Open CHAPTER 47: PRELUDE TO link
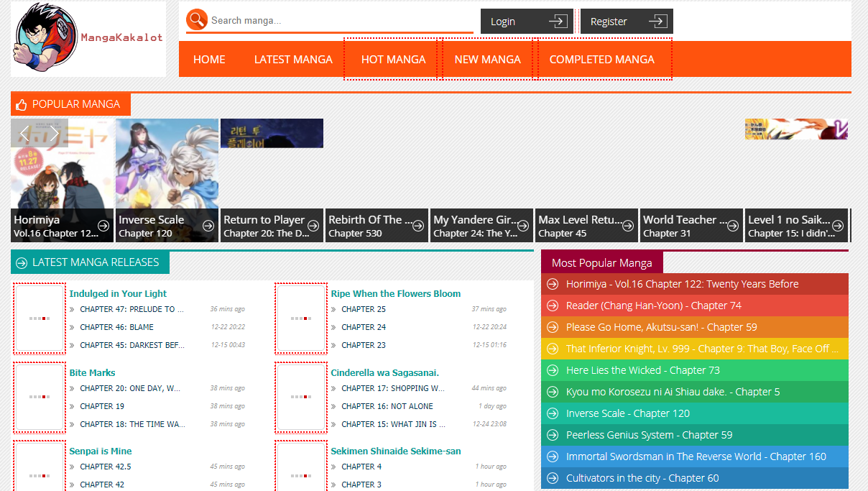868x491 pixels. pyautogui.click(x=131, y=309)
